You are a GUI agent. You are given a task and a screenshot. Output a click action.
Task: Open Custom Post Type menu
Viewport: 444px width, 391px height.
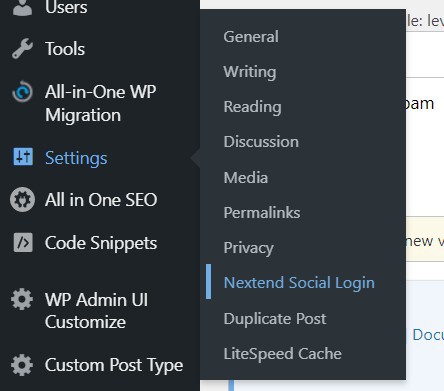(114, 365)
